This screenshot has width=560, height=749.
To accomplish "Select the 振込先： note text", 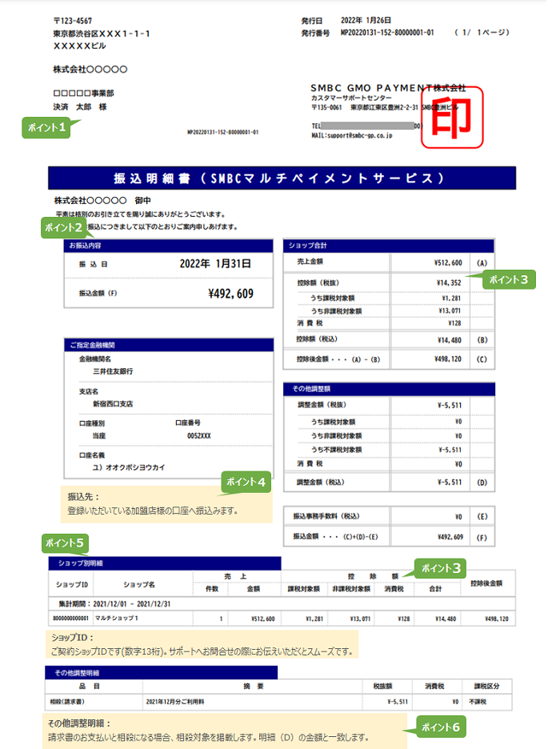I will tap(166, 504).
